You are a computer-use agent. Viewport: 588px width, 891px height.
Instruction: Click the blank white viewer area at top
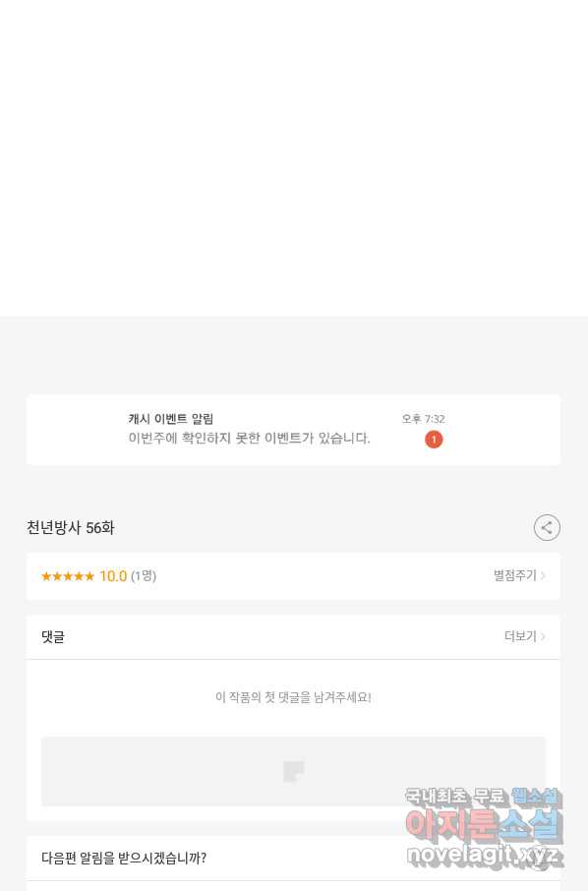coord(294,157)
